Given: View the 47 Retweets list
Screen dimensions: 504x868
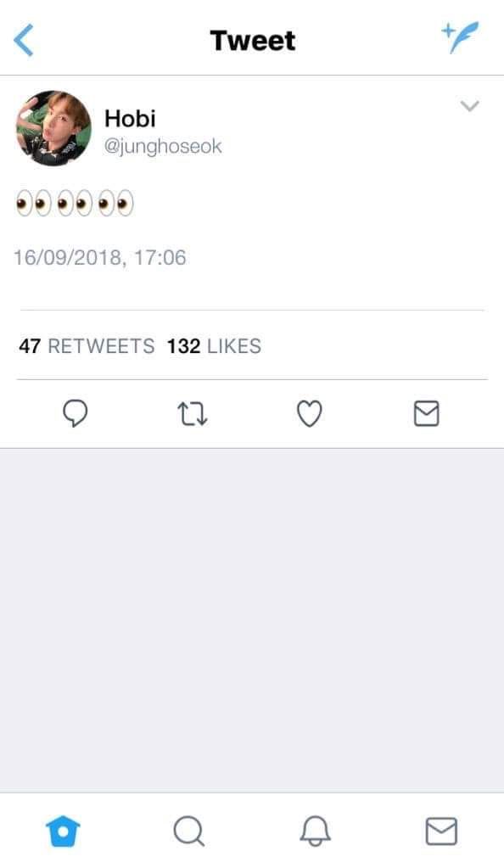Looking at the screenshot, I should (87, 346).
